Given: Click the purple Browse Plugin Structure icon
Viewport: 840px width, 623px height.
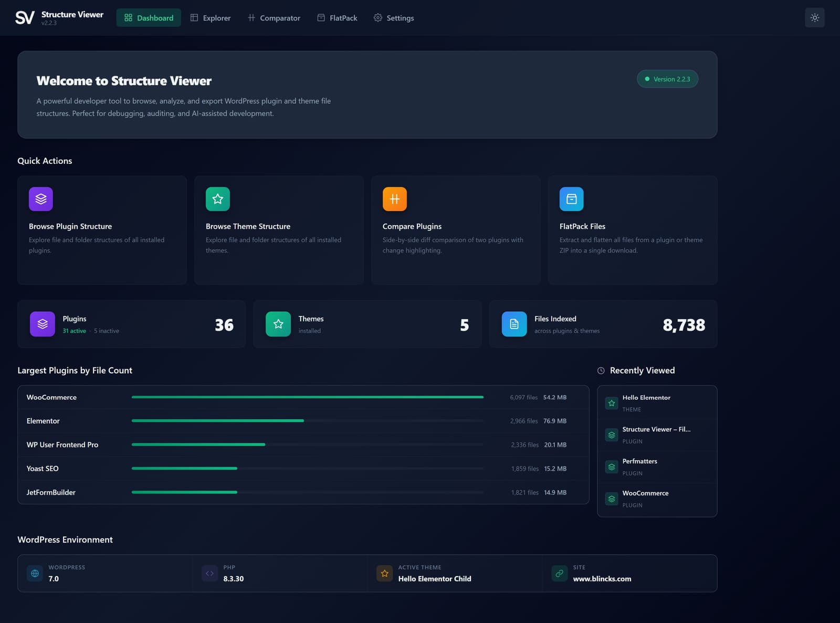Looking at the screenshot, I should tap(41, 199).
